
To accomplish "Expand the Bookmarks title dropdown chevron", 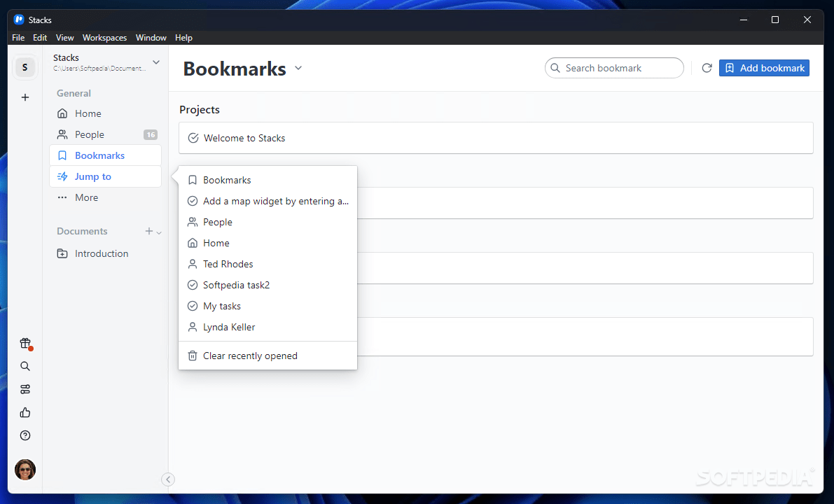I will pos(298,68).
